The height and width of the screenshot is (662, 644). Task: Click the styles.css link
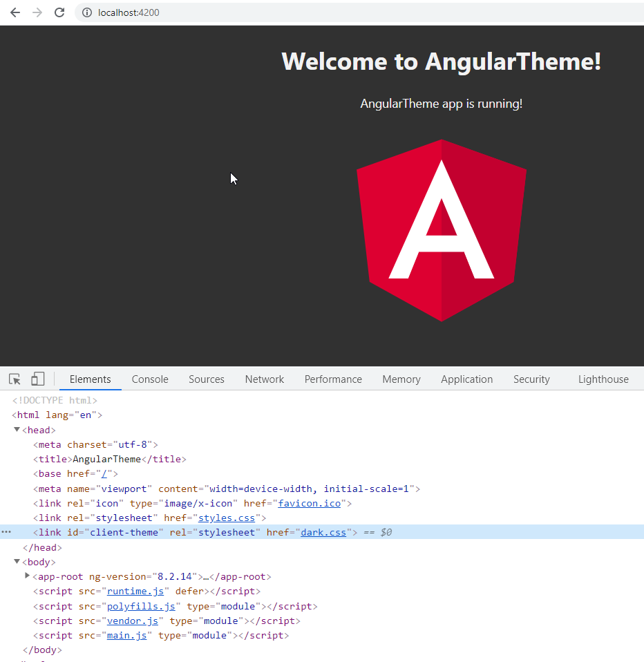coord(227,517)
